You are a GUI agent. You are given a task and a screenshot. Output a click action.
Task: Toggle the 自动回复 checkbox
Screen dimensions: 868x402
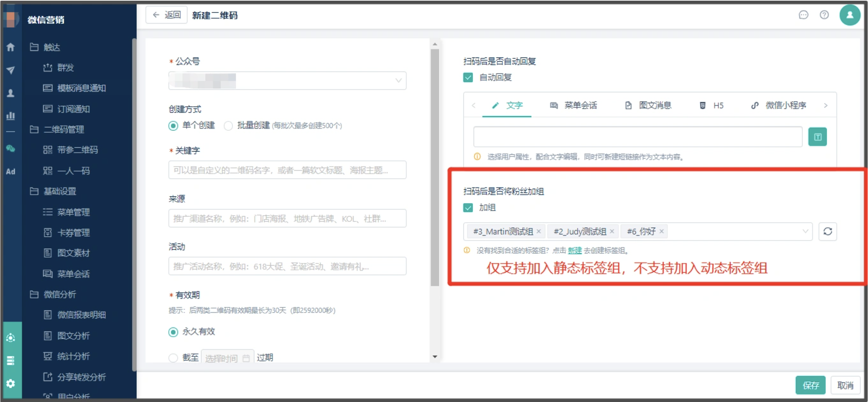pos(468,77)
